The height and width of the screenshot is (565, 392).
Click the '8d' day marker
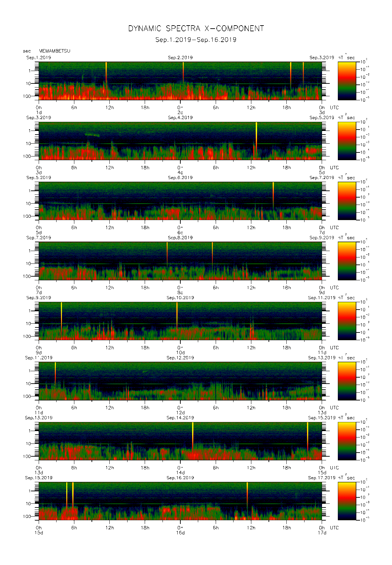pyautogui.click(x=180, y=292)
